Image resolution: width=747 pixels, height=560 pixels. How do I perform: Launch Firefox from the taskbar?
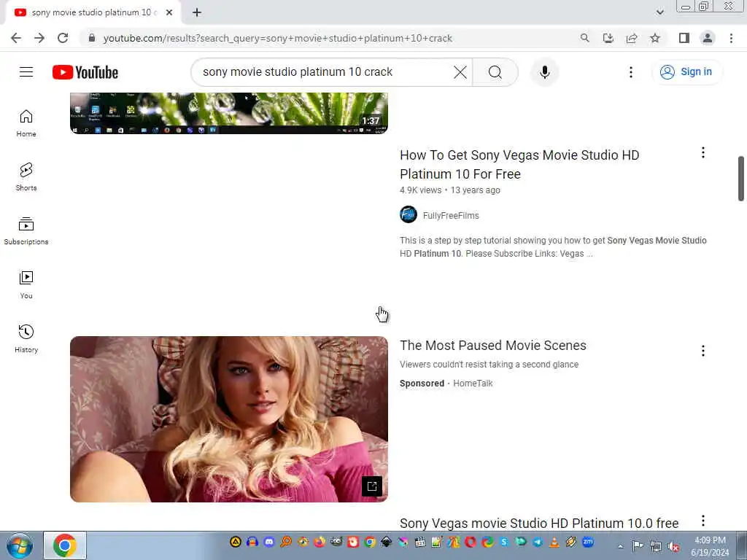320,542
